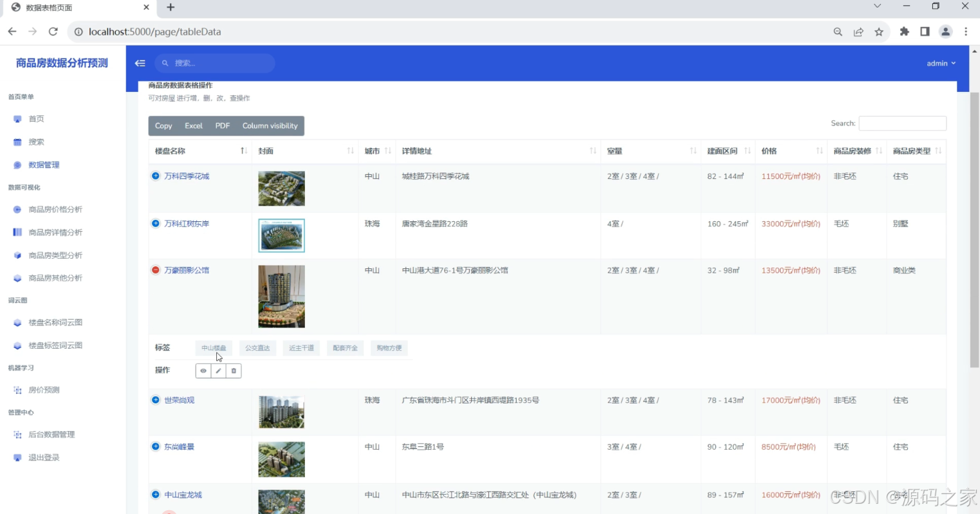
Task: Open the 首页 home icon in sidebar
Action: point(17,118)
